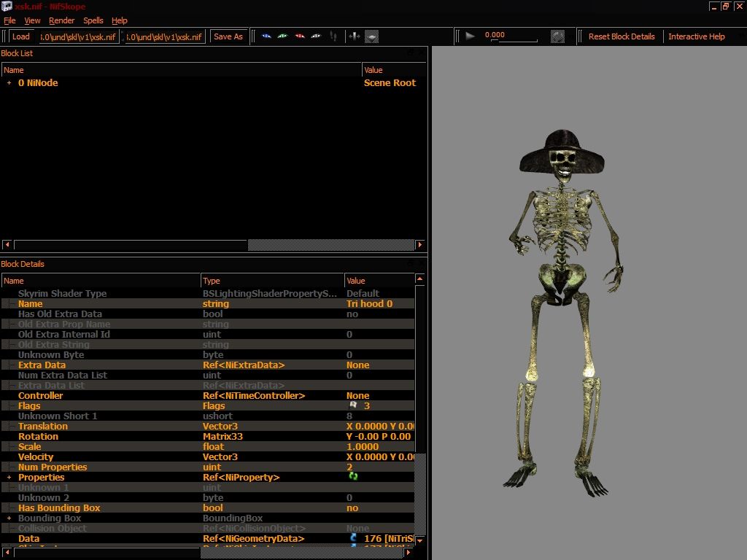This screenshot has width=747, height=560.
Task: Click the Block List Name column header
Action: [x=181, y=70]
